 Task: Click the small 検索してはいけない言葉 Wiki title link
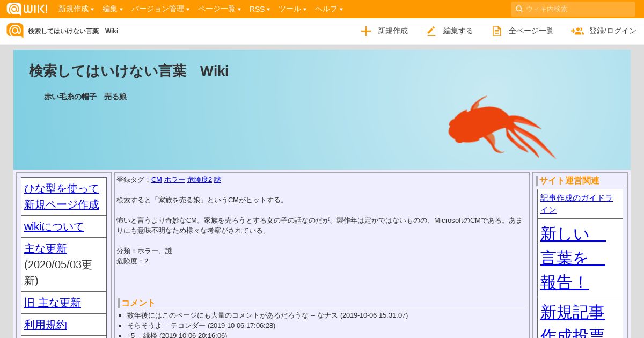point(73,31)
